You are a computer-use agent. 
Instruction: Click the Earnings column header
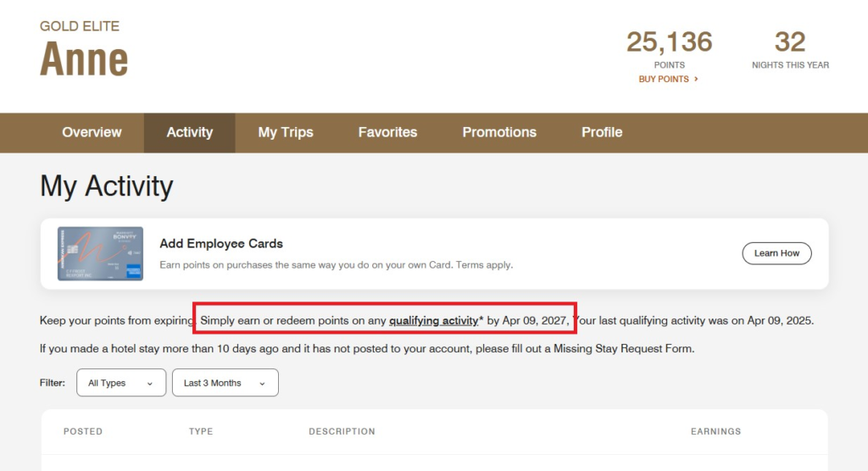(715, 431)
